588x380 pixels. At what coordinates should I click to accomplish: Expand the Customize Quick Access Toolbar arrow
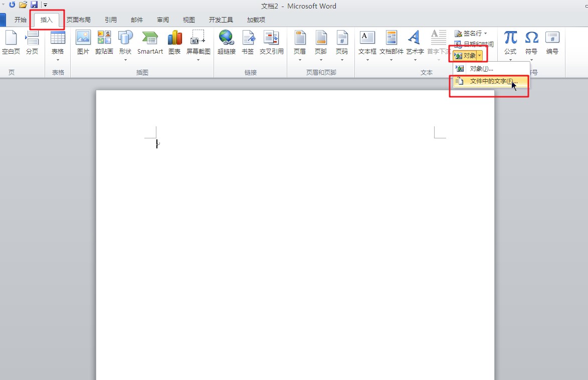point(46,5)
